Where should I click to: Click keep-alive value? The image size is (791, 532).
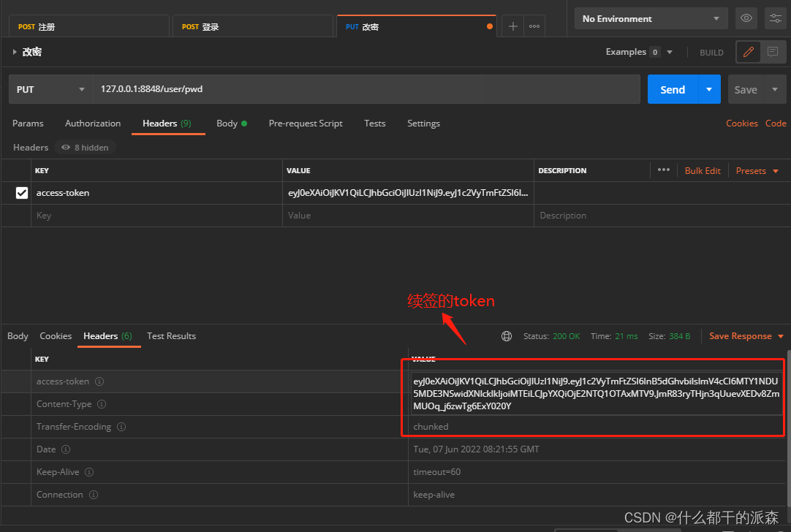point(434,495)
